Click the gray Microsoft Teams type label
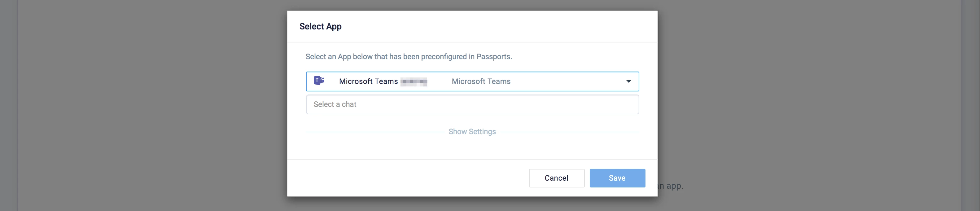This screenshot has height=211, width=980. (481, 81)
